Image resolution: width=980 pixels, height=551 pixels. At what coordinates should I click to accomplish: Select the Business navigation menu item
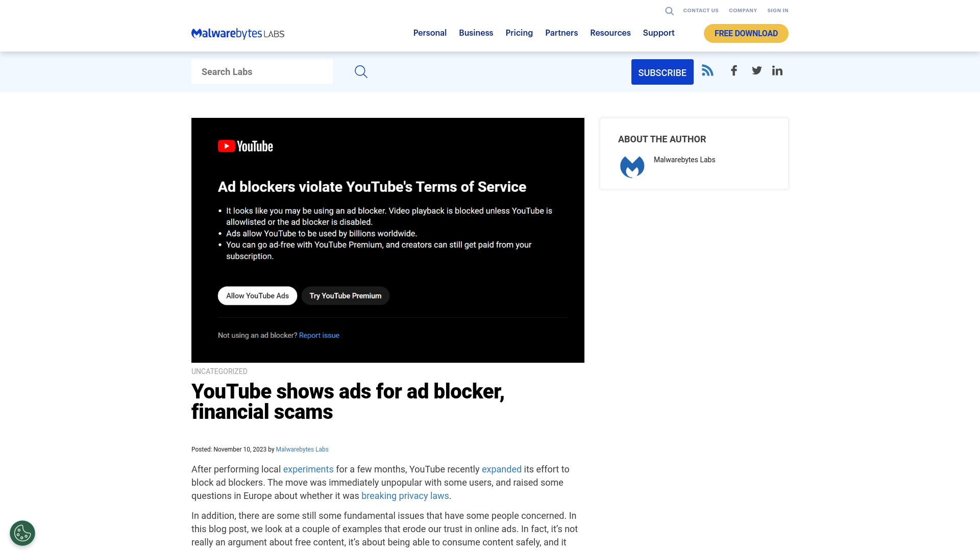[x=476, y=33]
